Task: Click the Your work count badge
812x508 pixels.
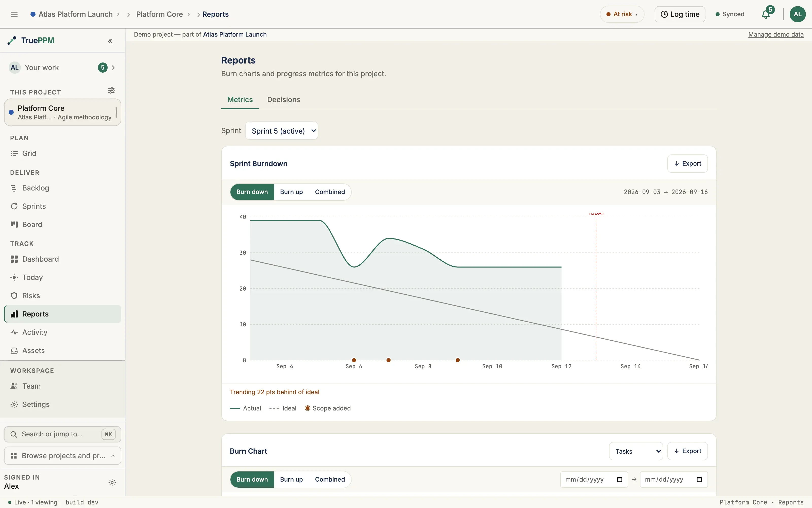Action: point(103,68)
